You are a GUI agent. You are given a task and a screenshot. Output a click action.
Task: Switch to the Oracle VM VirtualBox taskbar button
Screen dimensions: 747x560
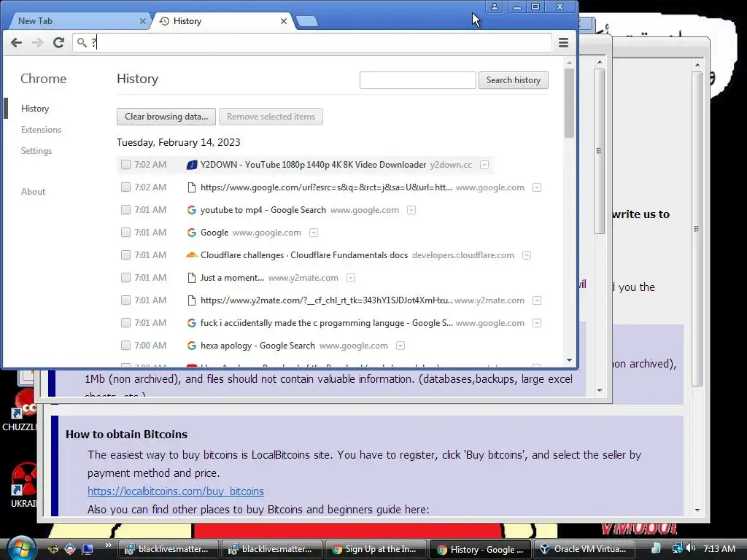pyautogui.click(x=584, y=549)
